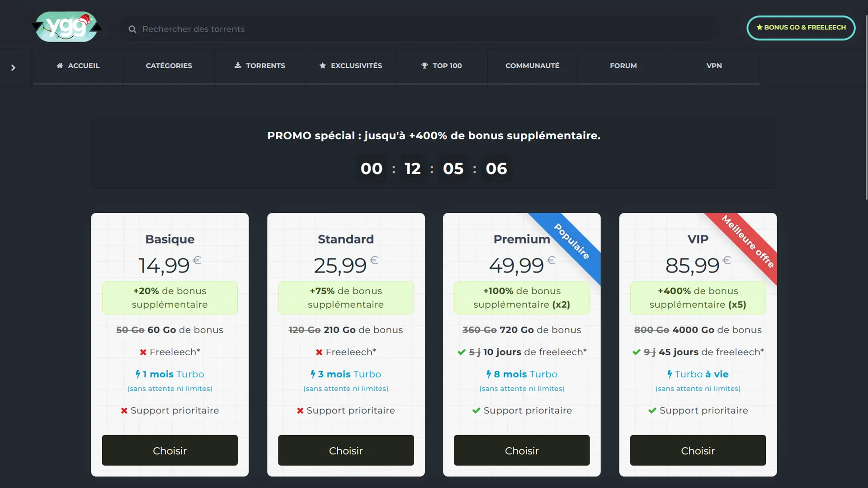Click the green check beside 10 jours freeleech
Image resolution: width=868 pixels, height=488 pixels.
(x=462, y=352)
